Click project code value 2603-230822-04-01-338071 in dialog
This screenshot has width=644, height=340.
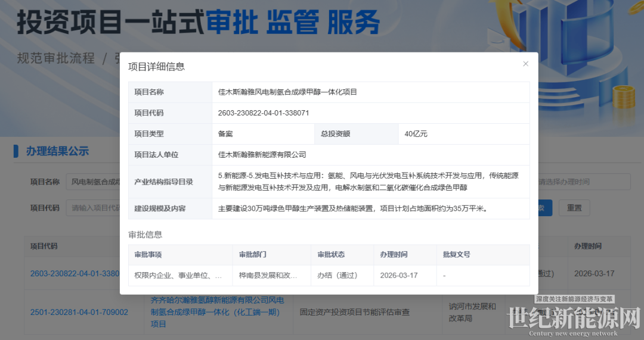click(x=264, y=113)
